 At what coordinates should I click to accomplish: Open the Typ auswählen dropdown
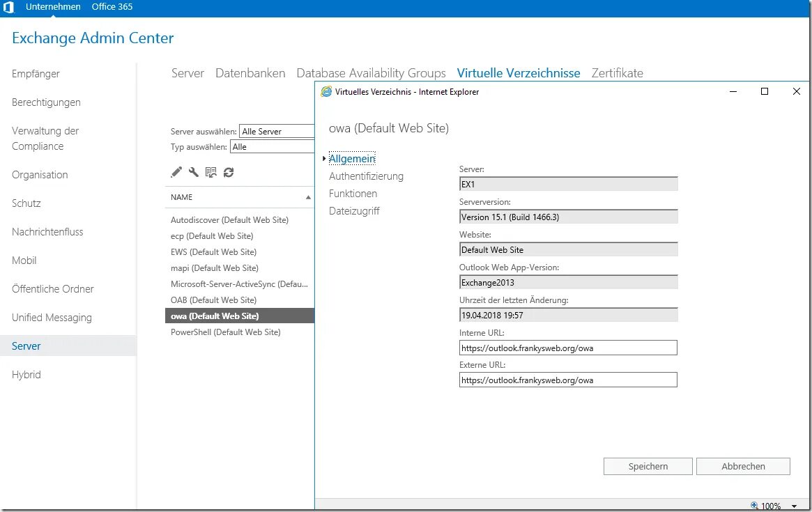272,147
